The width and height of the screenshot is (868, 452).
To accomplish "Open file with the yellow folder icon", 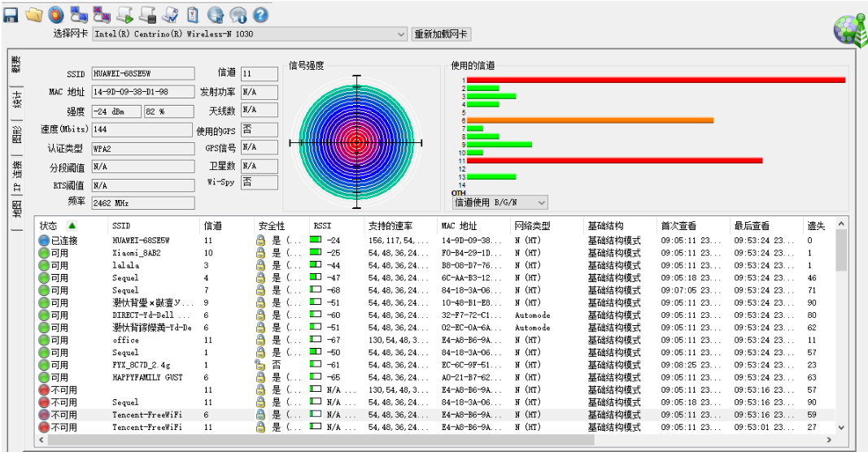I will [x=33, y=15].
